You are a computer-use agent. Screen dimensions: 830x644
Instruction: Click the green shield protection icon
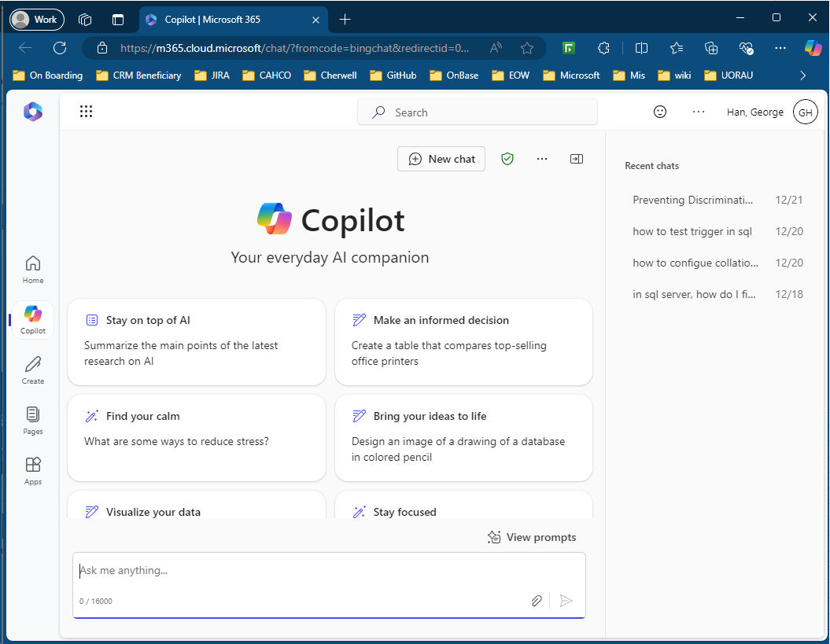click(507, 159)
